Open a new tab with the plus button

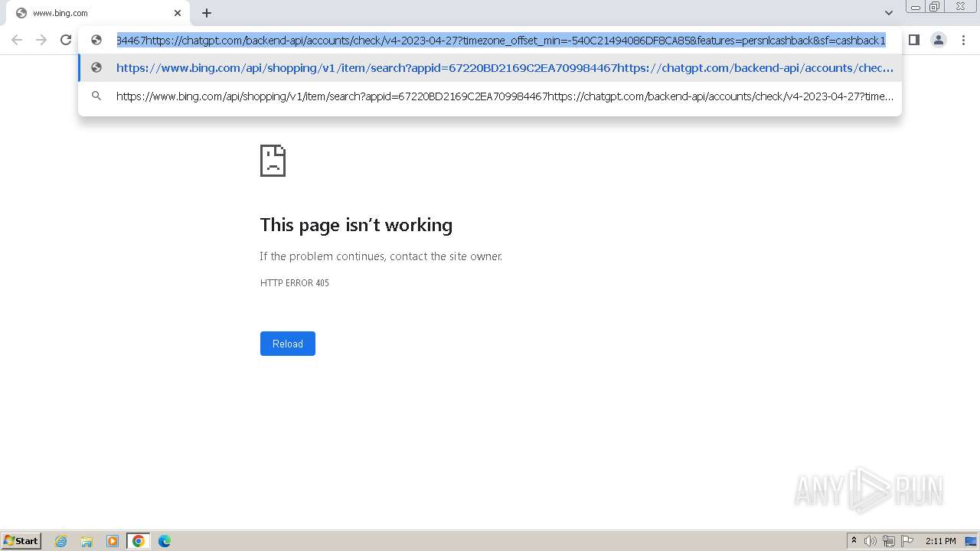(x=207, y=13)
